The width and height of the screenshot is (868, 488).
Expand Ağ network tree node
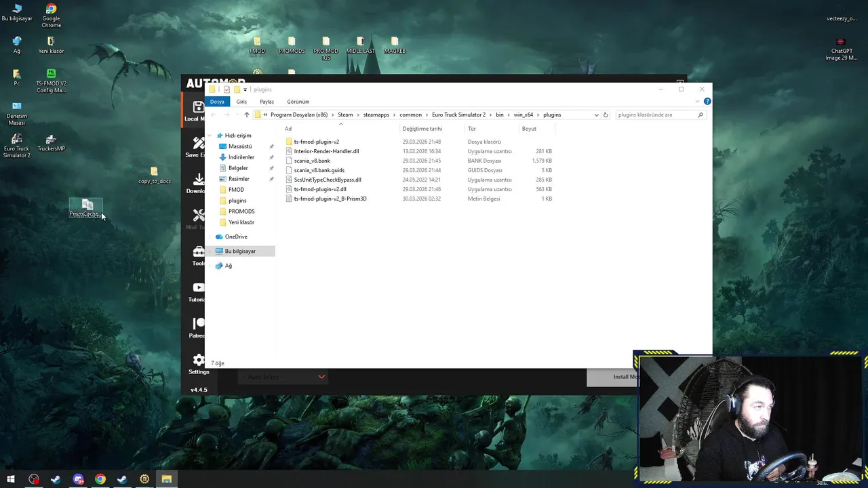click(x=211, y=266)
